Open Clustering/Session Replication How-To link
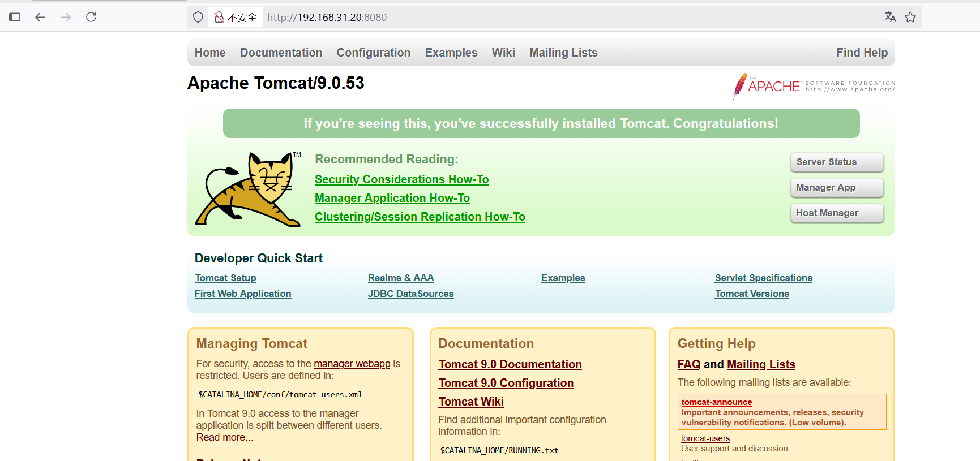The width and height of the screenshot is (980, 461). [x=420, y=217]
